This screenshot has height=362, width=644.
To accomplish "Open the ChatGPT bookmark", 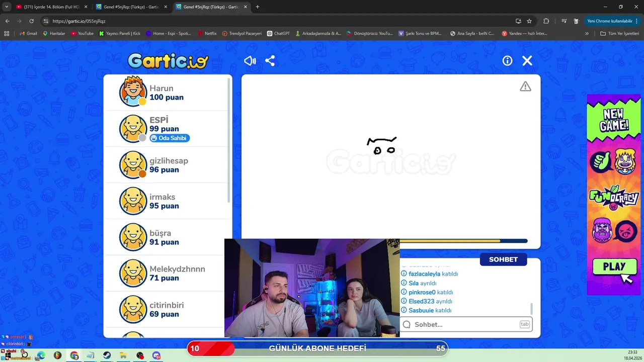I will [278, 33].
